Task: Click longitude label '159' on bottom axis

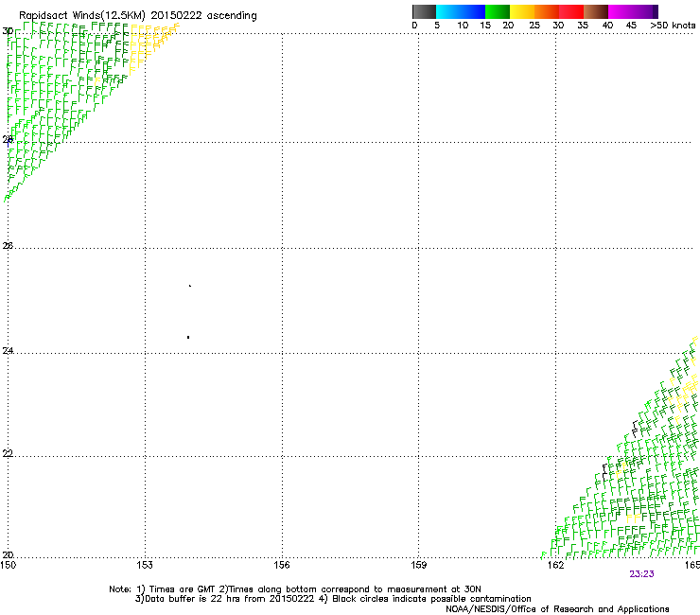Action: tap(418, 565)
